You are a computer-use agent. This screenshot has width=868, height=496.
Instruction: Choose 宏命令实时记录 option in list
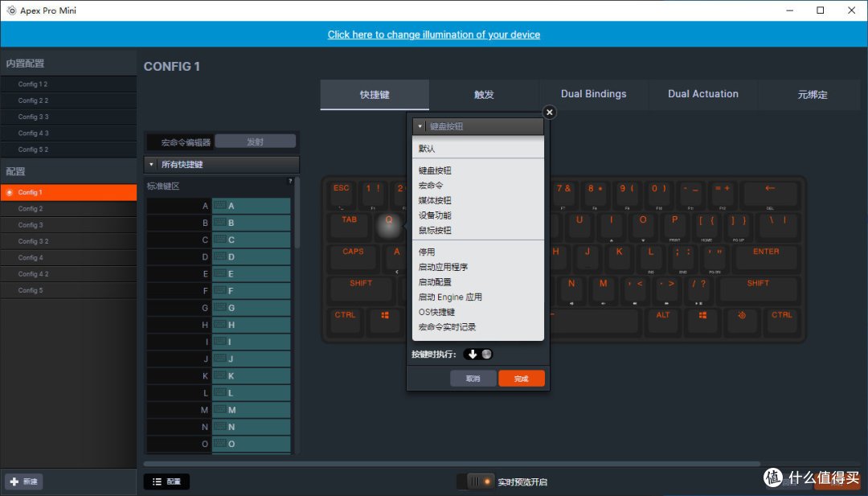click(448, 326)
